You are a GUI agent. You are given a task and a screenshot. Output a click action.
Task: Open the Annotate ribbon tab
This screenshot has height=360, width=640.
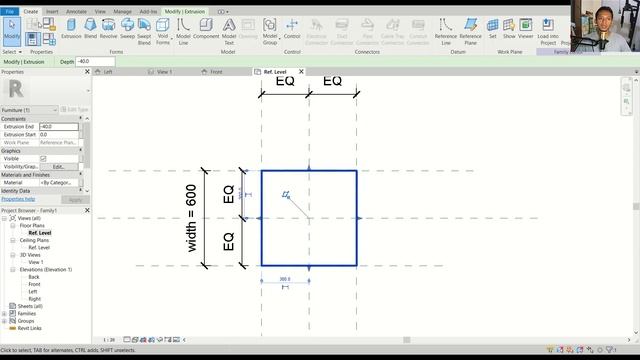tap(76, 11)
